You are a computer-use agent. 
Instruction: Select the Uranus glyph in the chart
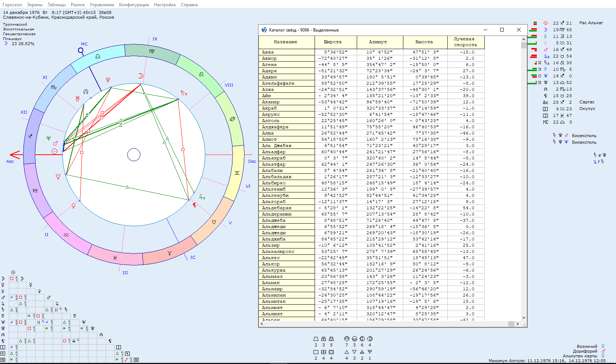(x=77, y=99)
